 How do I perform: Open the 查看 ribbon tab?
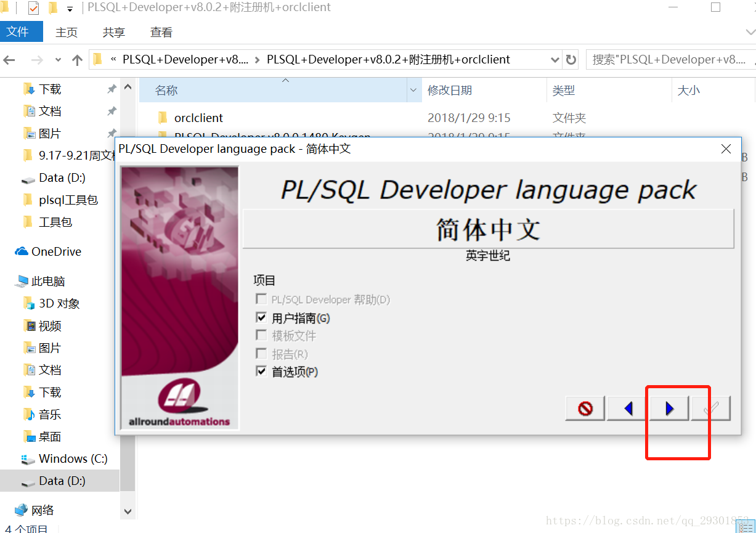point(161,32)
